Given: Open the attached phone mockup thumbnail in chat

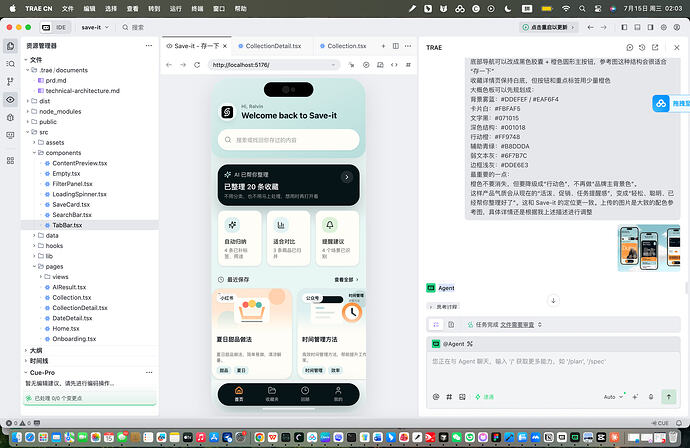Looking at the screenshot, I should (x=649, y=248).
